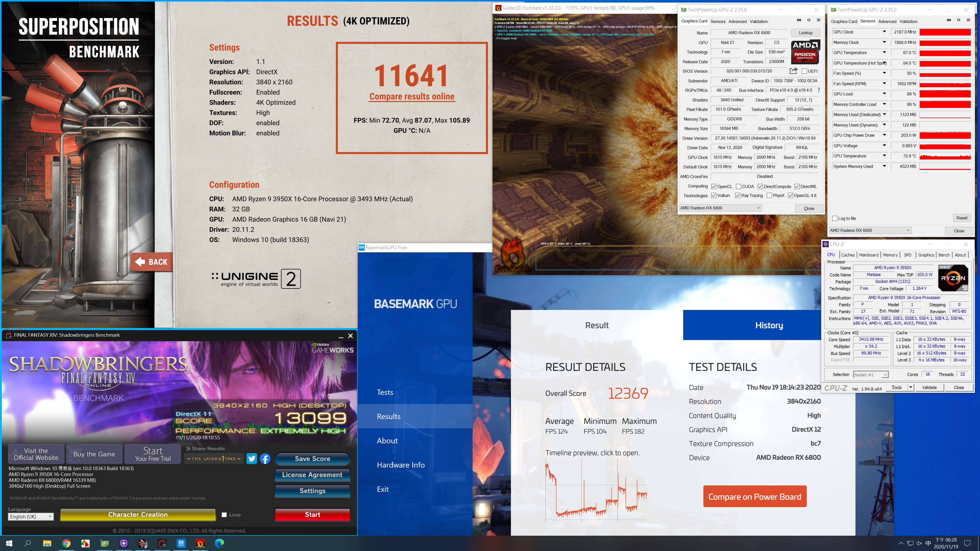Click the GPU Load red sensor graph bar

click(945, 94)
